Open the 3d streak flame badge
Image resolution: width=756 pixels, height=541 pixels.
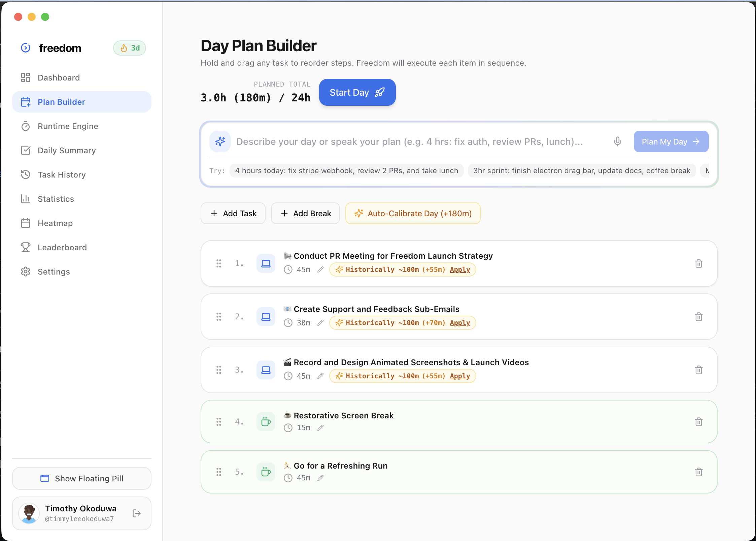[130, 48]
